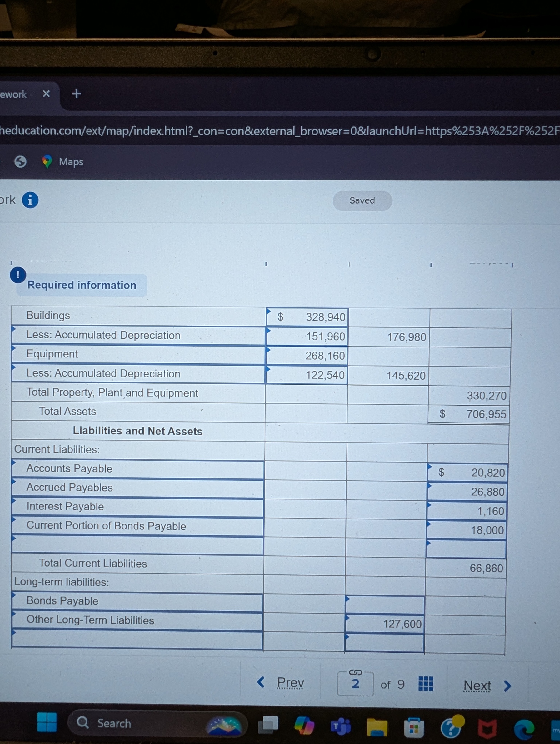Open the Other Long-Term Liabilities dropdown
Image resolution: width=560 pixels, height=744 pixels.
point(137,620)
